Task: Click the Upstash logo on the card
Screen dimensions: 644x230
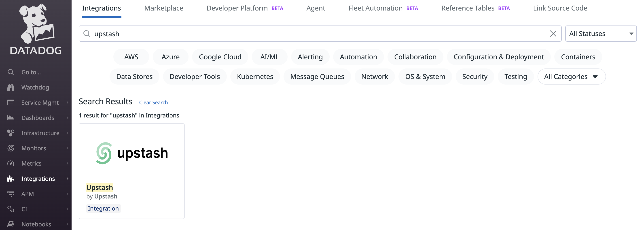Action: 132,153
